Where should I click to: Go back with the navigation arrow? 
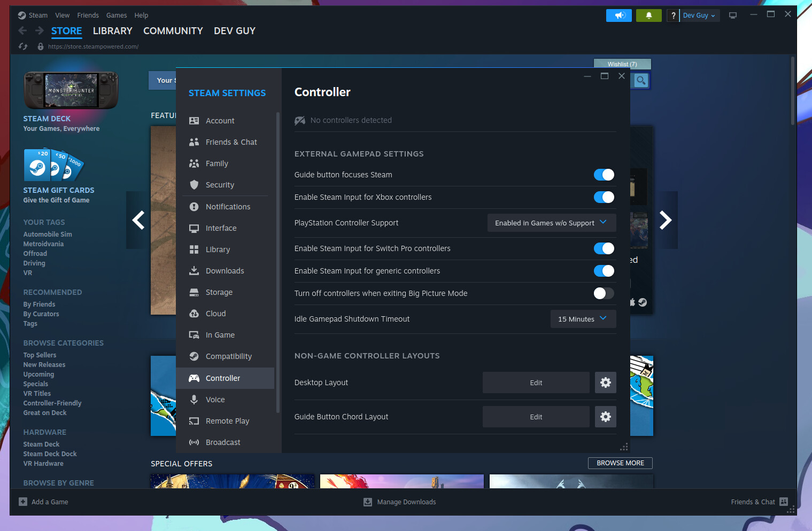coord(22,30)
